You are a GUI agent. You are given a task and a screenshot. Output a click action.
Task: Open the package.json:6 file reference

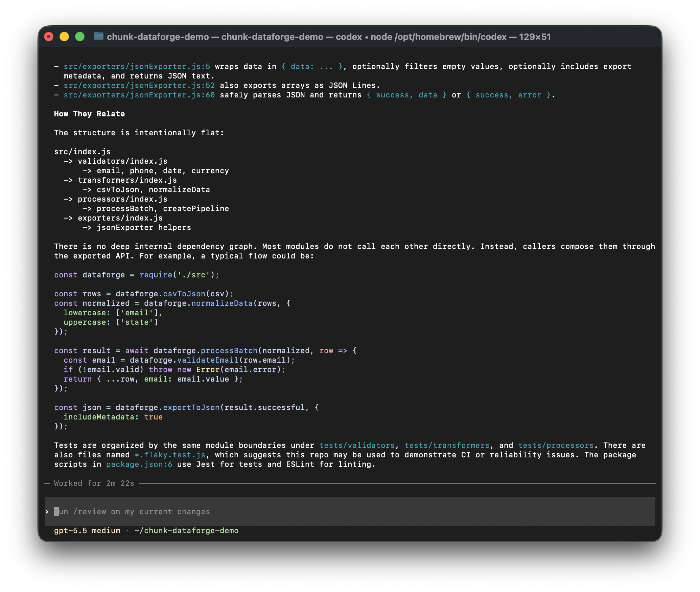139,464
